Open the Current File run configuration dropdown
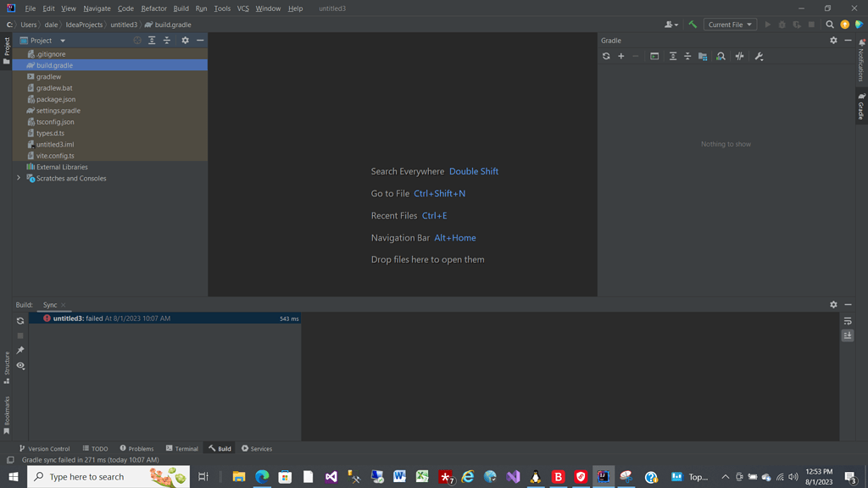868x488 pixels. [729, 25]
